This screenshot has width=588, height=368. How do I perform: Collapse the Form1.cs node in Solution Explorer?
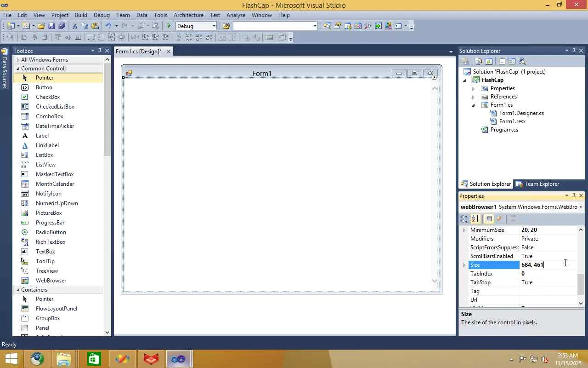tap(473, 105)
